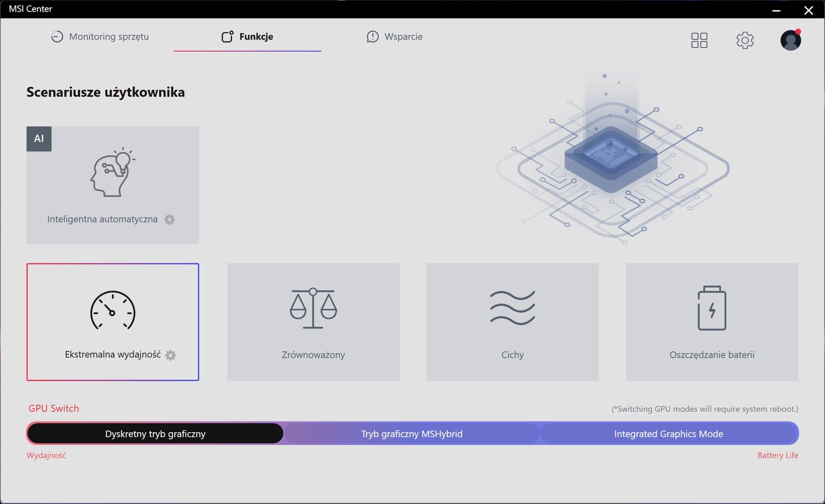Open the user profile avatar

click(x=791, y=40)
